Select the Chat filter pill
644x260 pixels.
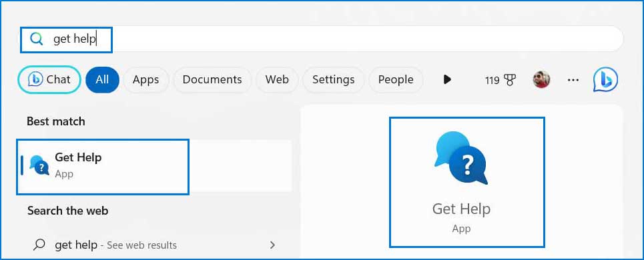[x=49, y=79]
